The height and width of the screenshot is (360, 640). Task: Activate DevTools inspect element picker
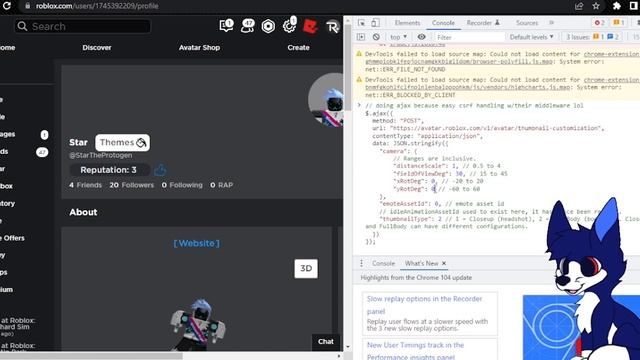pos(361,23)
